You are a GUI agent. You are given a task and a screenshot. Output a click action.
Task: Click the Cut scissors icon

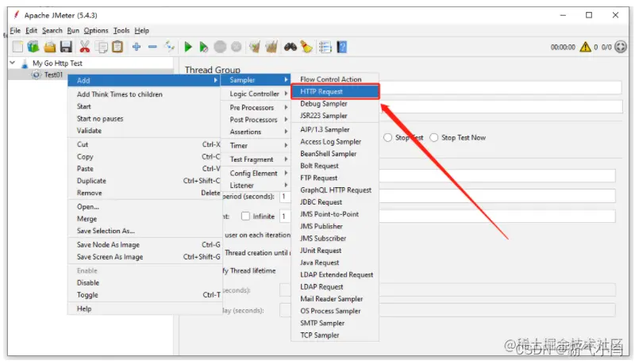point(85,47)
